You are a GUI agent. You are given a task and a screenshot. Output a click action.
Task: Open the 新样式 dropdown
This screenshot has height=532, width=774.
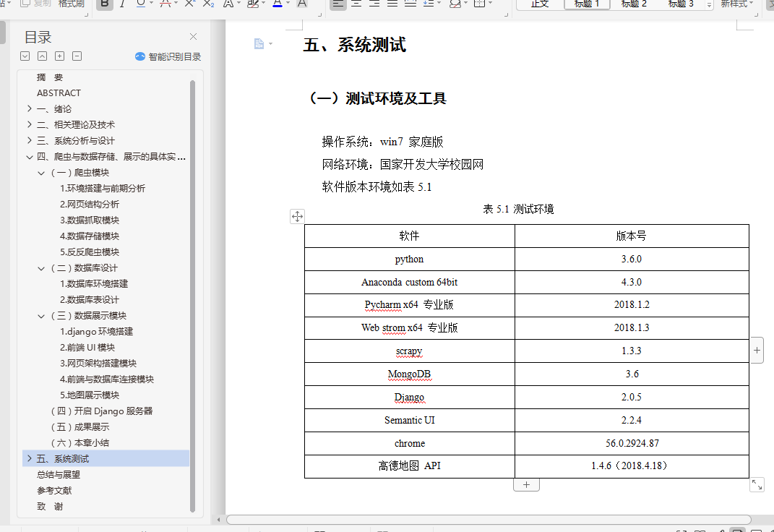coord(737,4)
